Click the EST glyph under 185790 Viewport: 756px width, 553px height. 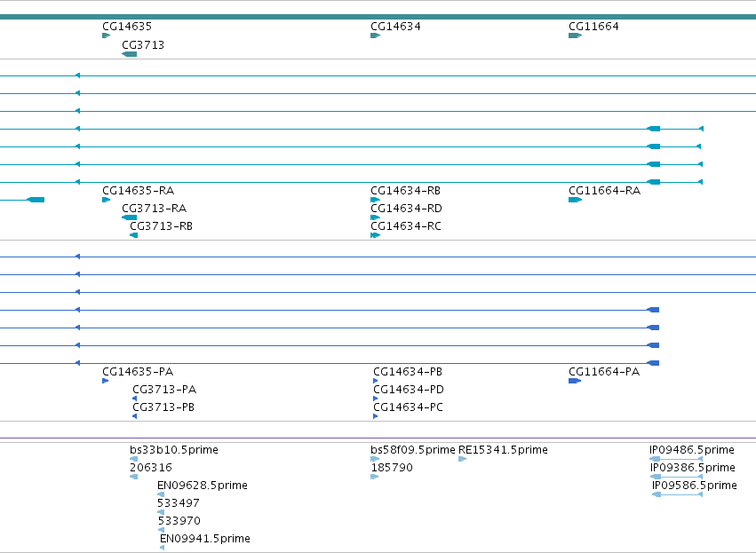(374, 477)
